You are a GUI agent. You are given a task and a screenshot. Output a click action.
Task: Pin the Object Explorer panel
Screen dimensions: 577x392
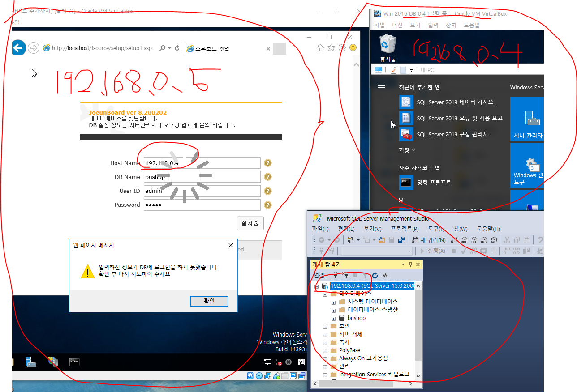(411, 264)
